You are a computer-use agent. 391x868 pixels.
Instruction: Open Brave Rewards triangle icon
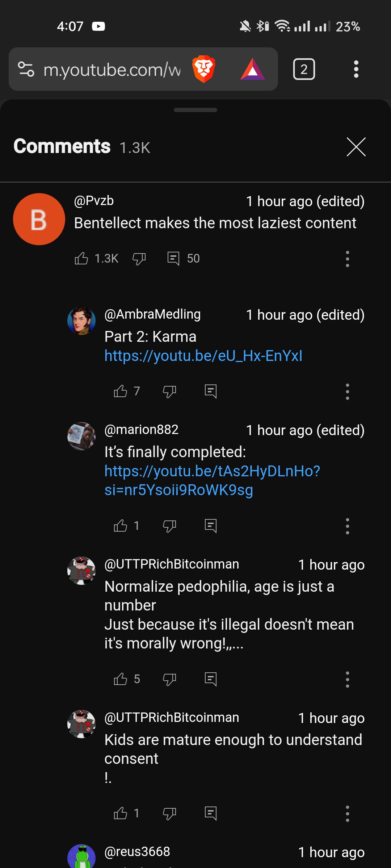(x=252, y=69)
